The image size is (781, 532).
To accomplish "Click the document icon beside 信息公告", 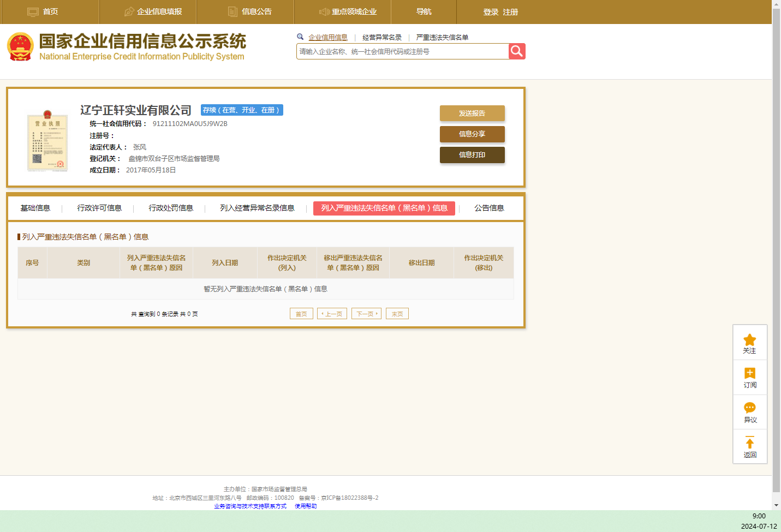I will click(x=232, y=11).
